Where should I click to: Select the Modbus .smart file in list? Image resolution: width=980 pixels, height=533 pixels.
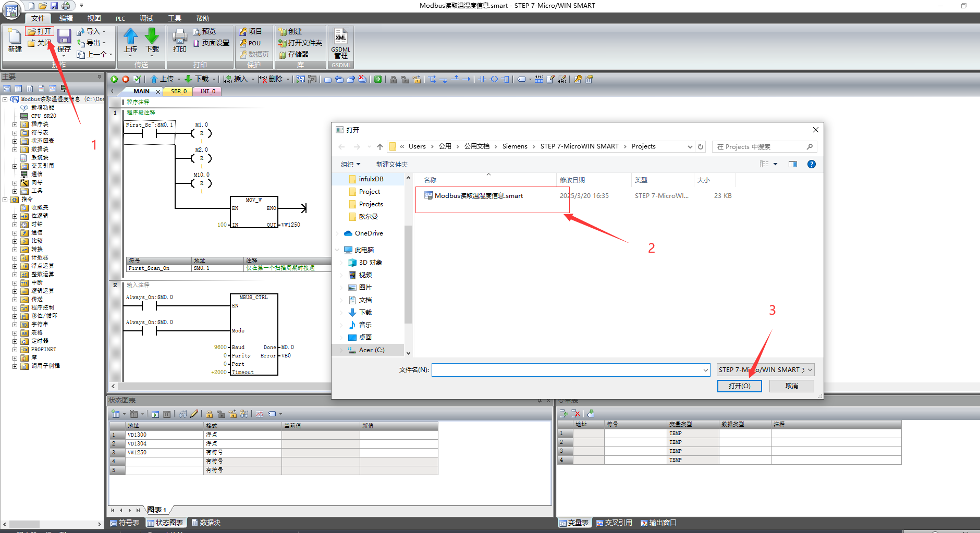click(x=478, y=196)
